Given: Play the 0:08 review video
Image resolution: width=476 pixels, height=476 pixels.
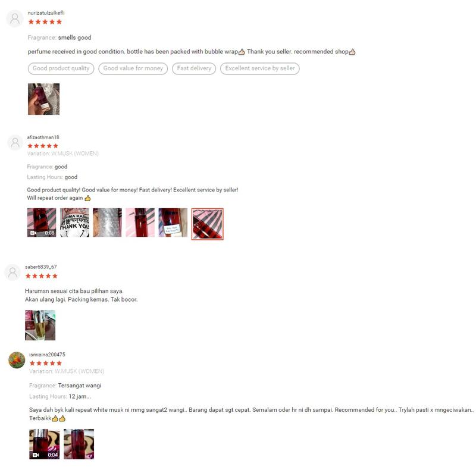Looking at the screenshot, I should point(42,223).
